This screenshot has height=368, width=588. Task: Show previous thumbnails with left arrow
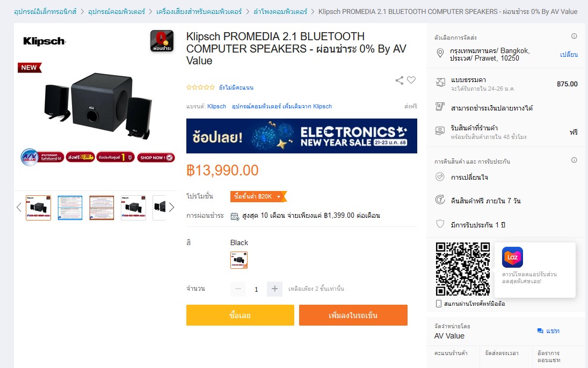pyautogui.click(x=19, y=207)
